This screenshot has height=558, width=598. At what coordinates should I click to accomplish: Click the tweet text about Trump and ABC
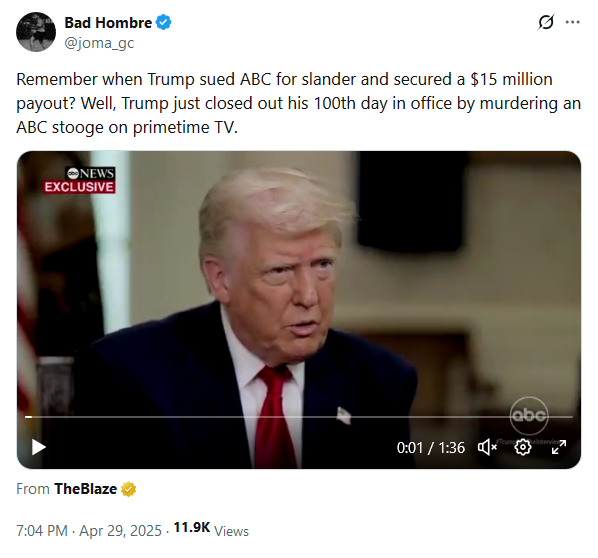[299, 103]
